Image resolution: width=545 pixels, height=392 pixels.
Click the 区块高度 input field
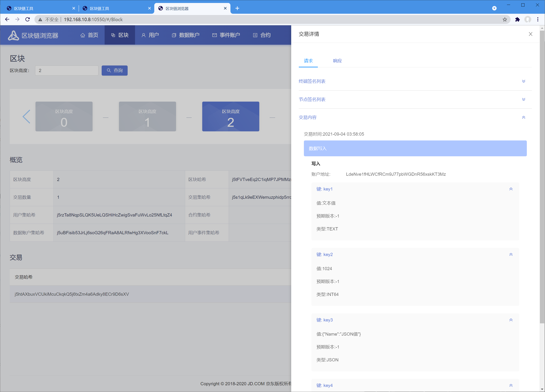67,70
